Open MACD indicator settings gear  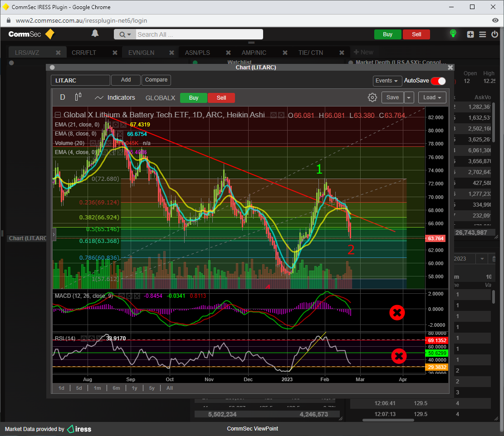[129, 296]
